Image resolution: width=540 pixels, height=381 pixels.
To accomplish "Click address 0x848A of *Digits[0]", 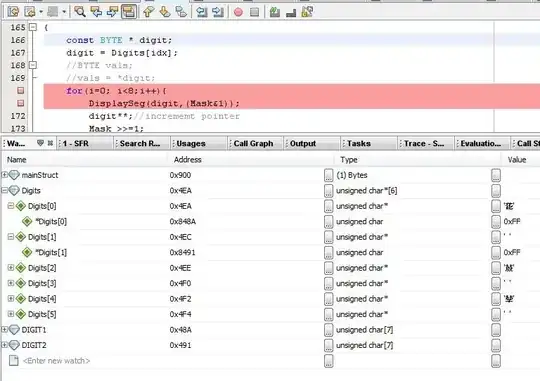I will coord(183,222).
